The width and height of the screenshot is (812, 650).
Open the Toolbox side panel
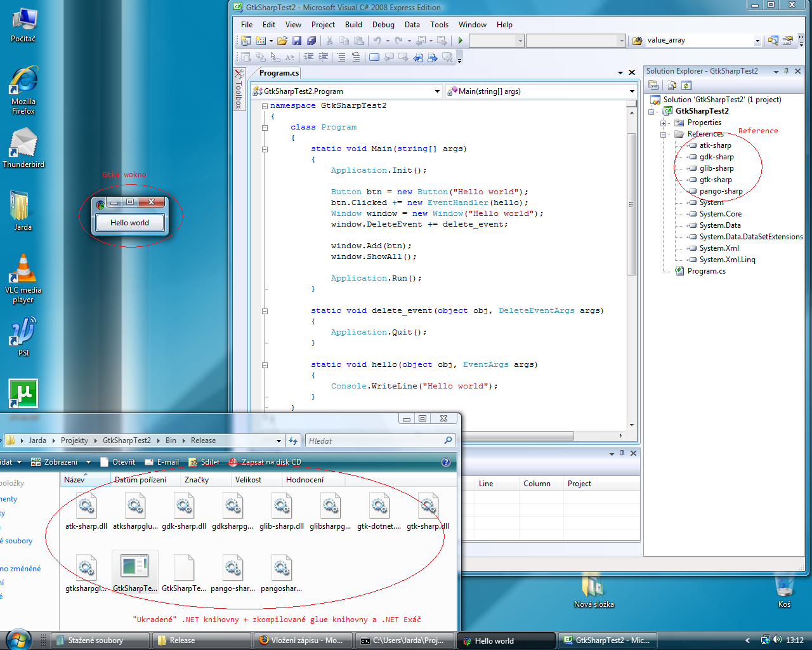pos(239,89)
